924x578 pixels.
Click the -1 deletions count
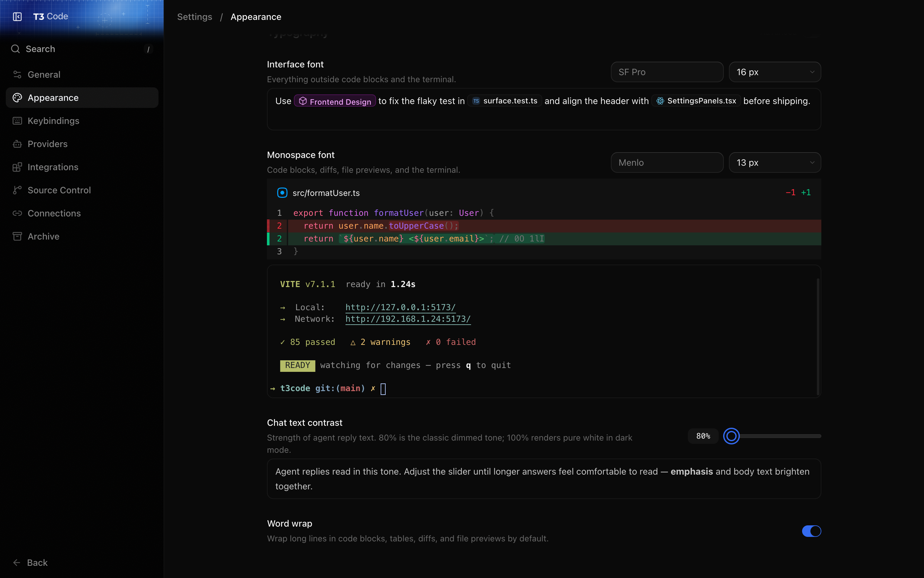coord(790,193)
